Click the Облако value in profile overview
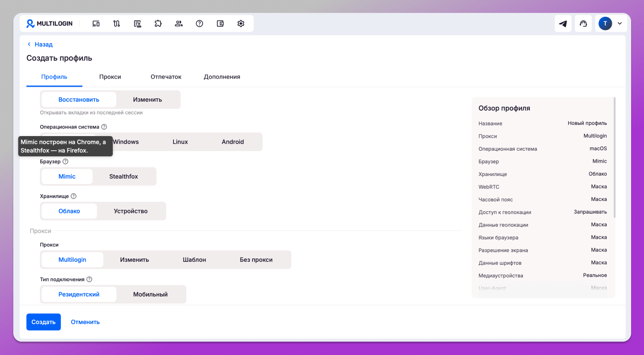This screenshot has width=644, height=355. coord(598,174)
